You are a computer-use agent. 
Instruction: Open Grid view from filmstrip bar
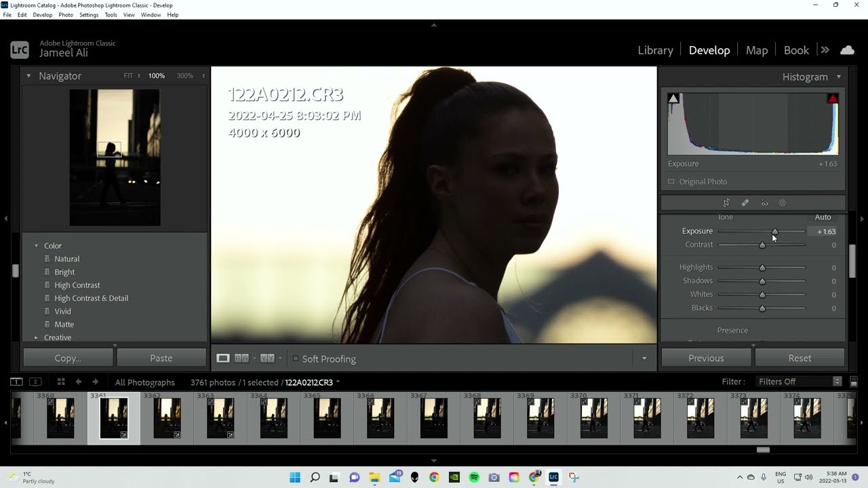[x=61, y=382]
